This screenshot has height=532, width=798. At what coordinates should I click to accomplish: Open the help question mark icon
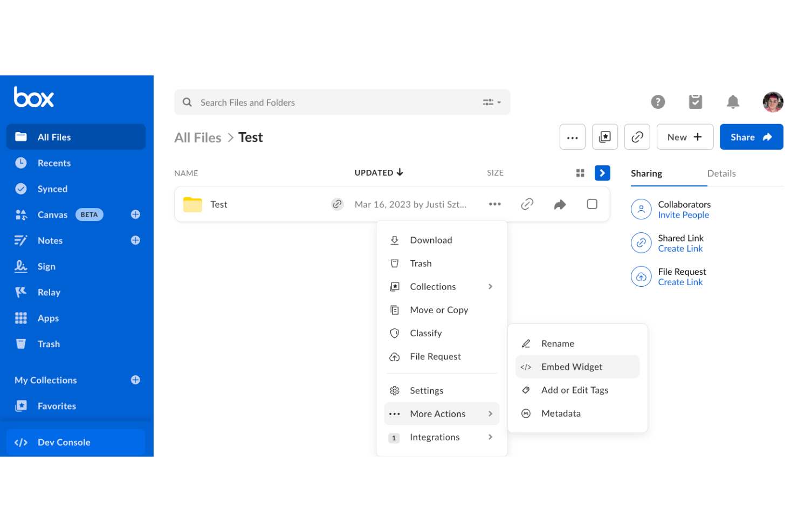[658, 102]
